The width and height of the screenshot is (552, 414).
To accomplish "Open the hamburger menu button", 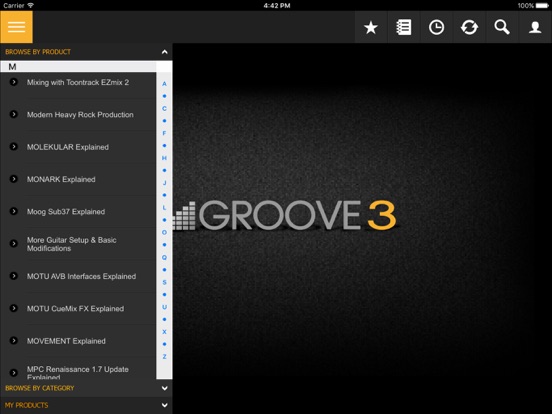I will coord(17,27).
